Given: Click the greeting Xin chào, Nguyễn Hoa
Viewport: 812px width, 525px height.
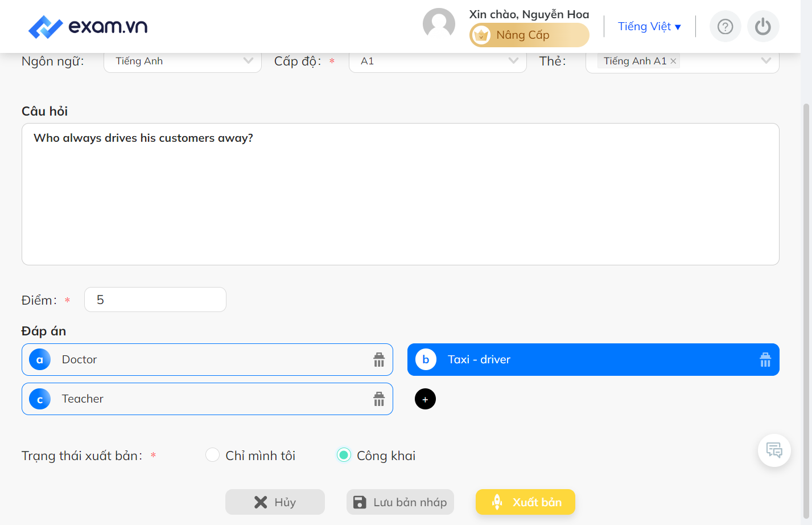Looking at the screenshot, I should 529,14.
